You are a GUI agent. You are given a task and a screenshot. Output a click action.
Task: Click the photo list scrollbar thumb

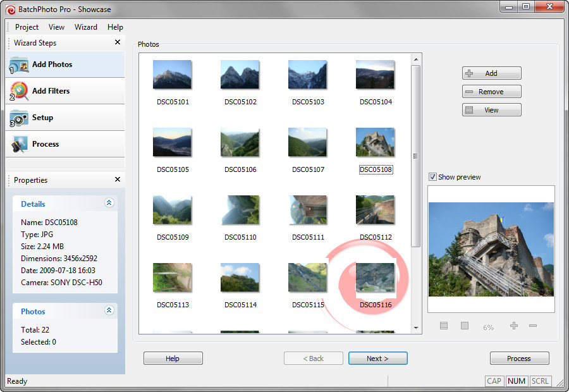[x=416, y=156]
